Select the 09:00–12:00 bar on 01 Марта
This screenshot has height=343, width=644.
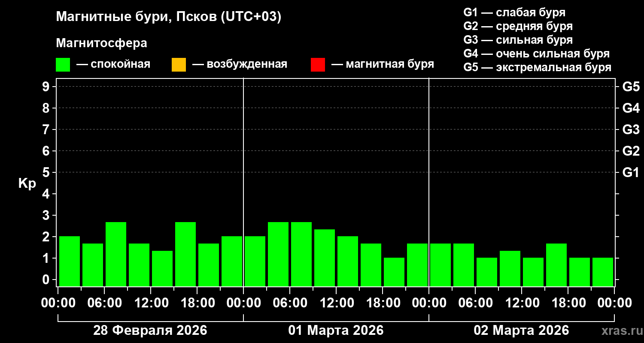click(x=325, y=258)
